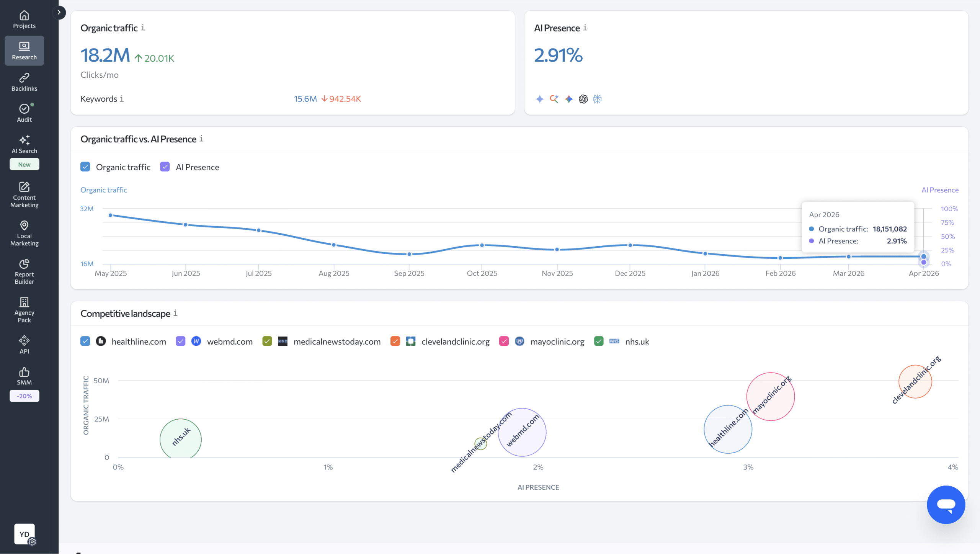Screen dimensions: 980x554
Task: Click the medicalnewstoday.com favicon in legend
Action: click(283, 341)
